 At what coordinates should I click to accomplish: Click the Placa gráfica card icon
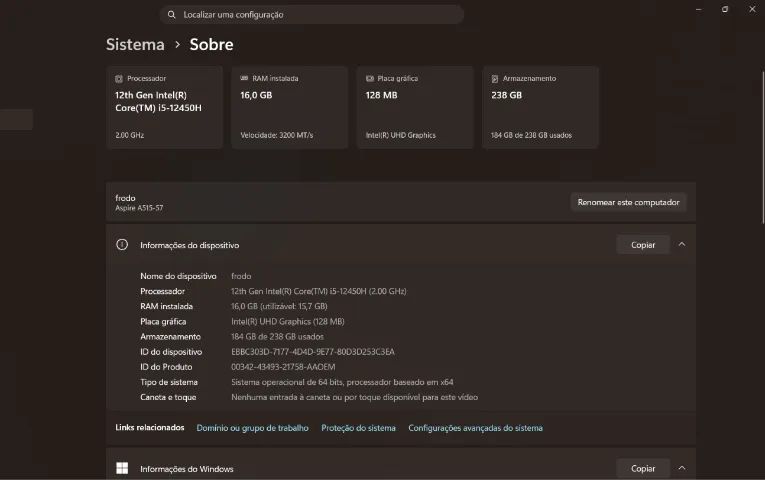(370, 78)
